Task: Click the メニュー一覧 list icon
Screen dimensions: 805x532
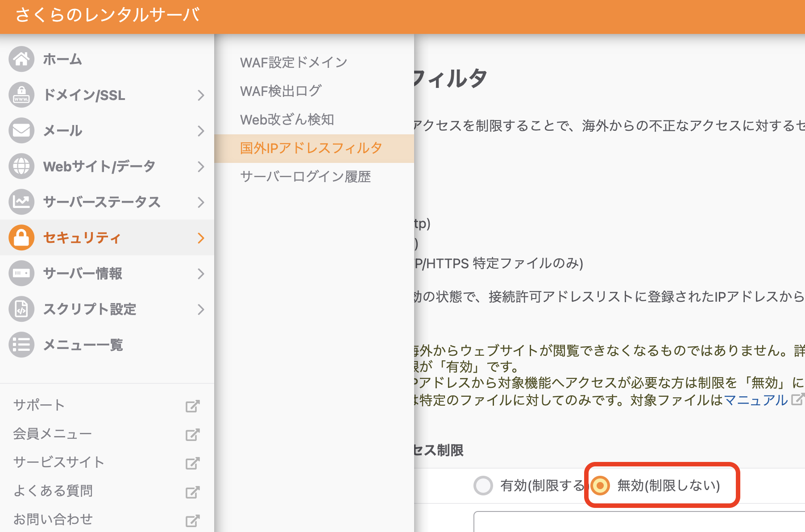Action: pos(21,345)
